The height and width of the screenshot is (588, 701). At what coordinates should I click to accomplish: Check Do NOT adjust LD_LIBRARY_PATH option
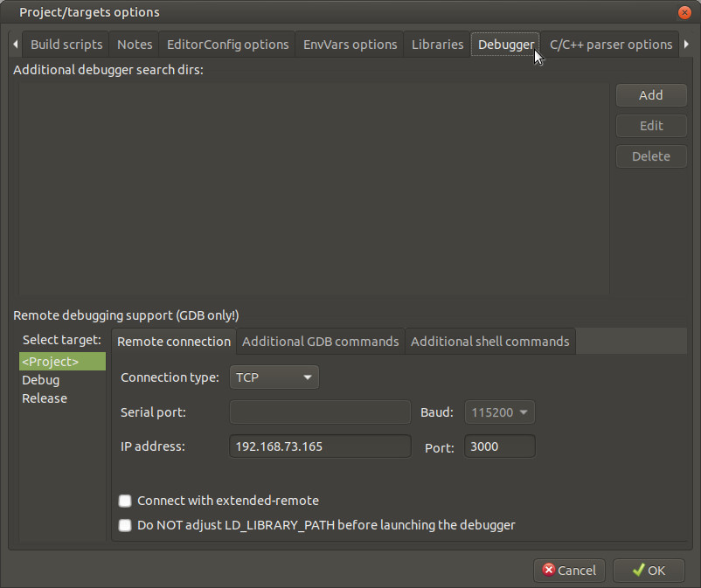126,525
